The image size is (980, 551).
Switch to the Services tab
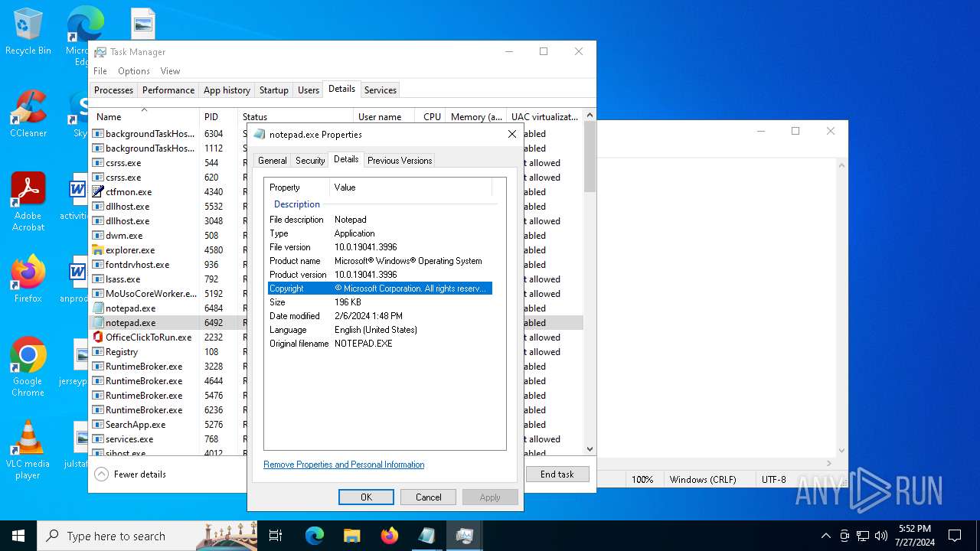click(381, 90)
